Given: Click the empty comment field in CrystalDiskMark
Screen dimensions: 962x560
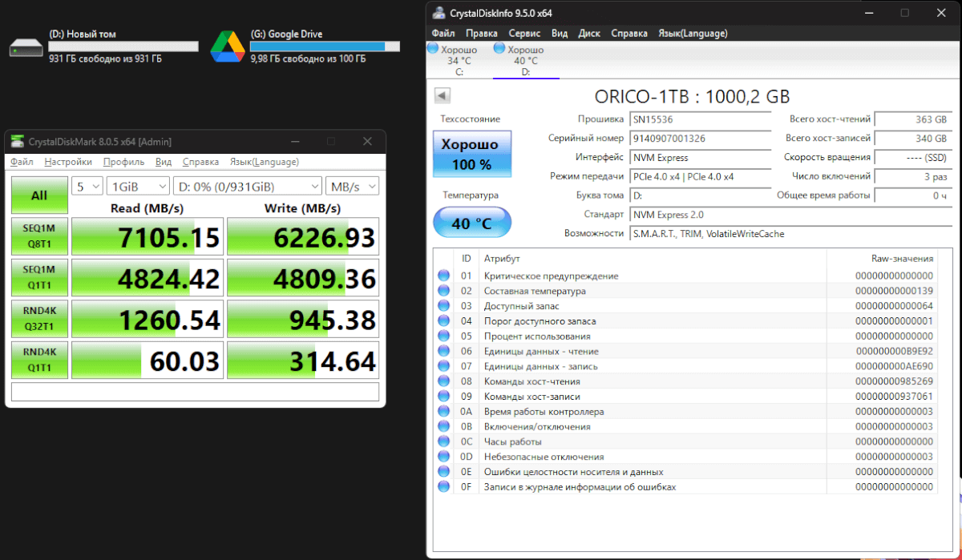Looking at the screenshot, I should tap(195, 392).
